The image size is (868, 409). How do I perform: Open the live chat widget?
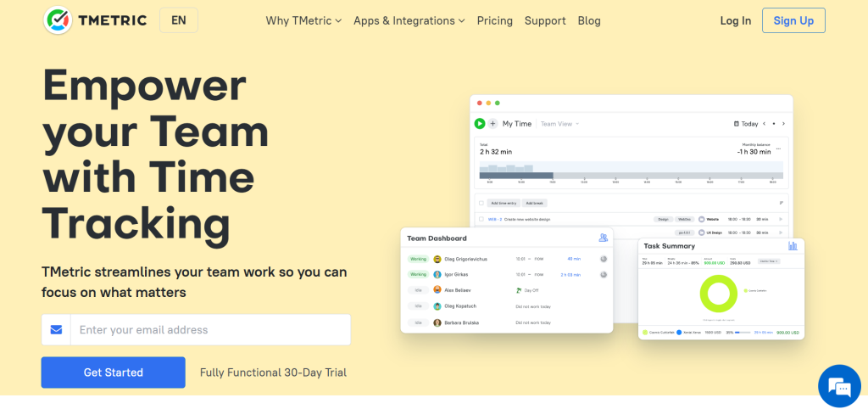point(839,386)
